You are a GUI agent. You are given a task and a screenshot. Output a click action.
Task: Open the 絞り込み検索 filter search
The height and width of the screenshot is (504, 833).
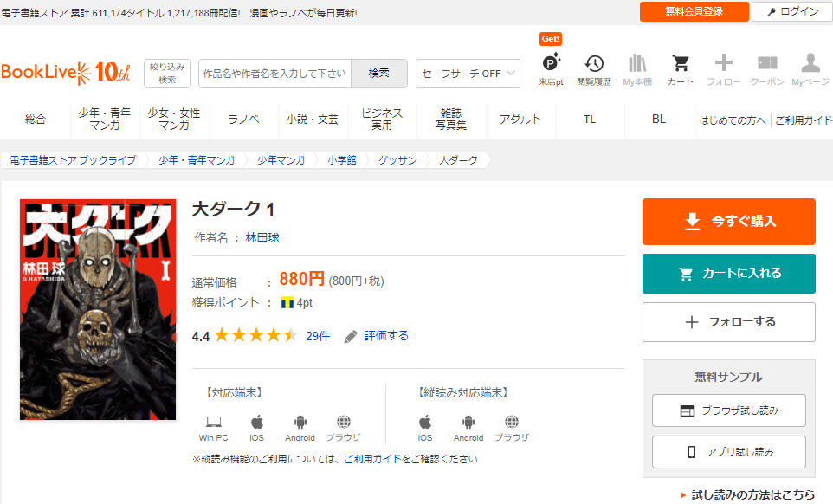tap(167, 74)
